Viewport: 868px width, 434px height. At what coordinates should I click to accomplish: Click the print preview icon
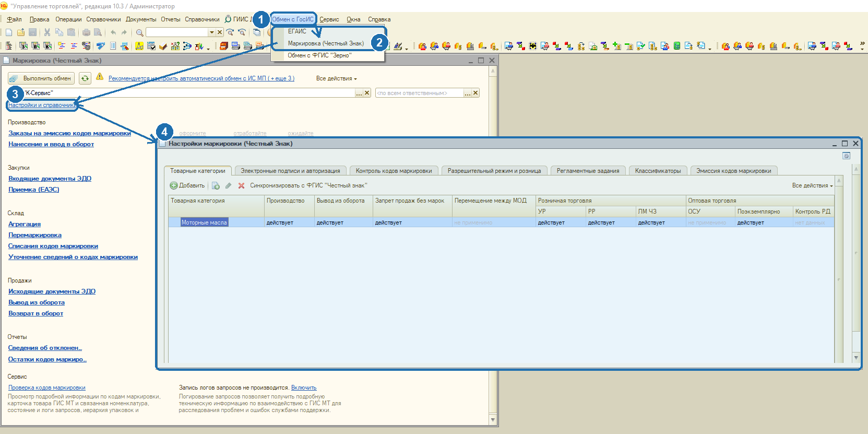pos(98,32)
